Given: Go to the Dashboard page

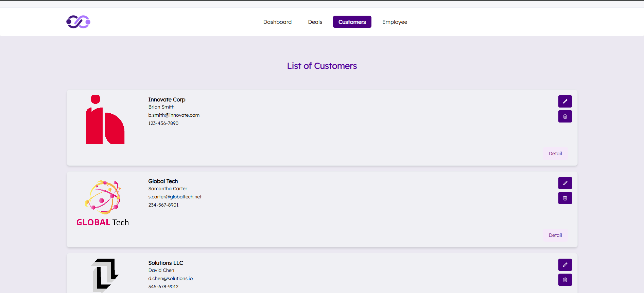Looking at the screenshot, I should [x=277, y=22].
